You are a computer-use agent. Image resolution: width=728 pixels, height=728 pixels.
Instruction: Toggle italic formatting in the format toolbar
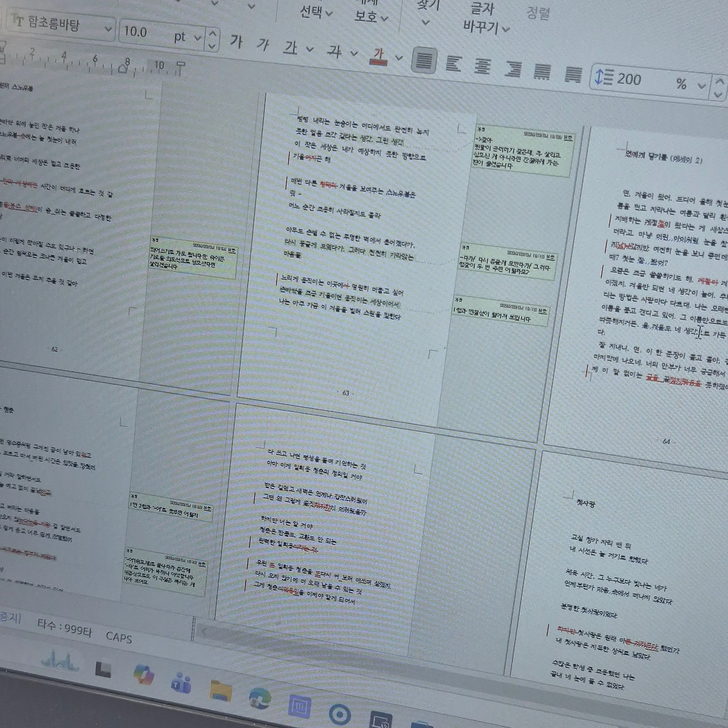(262, 44)
